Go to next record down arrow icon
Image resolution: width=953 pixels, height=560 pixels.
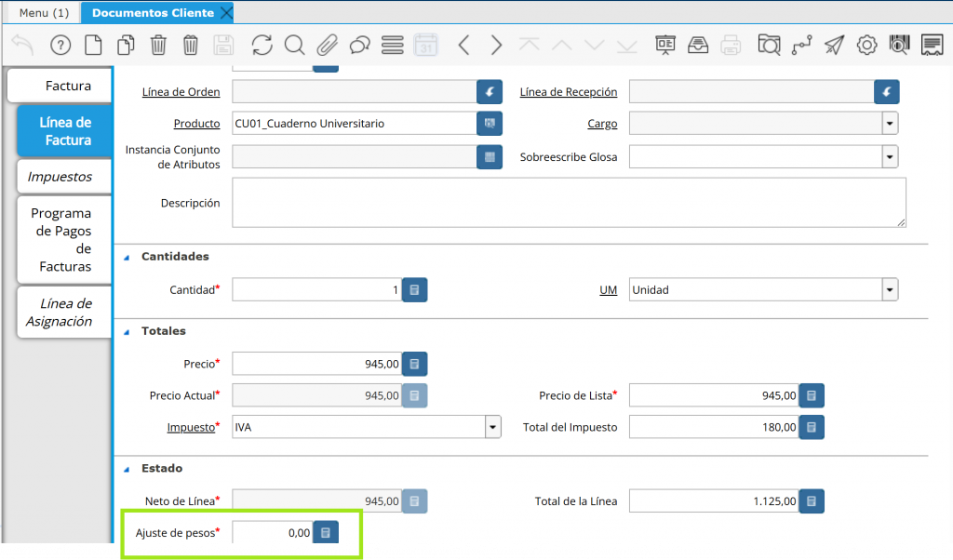pyautogui.click(x=595, y=45)
